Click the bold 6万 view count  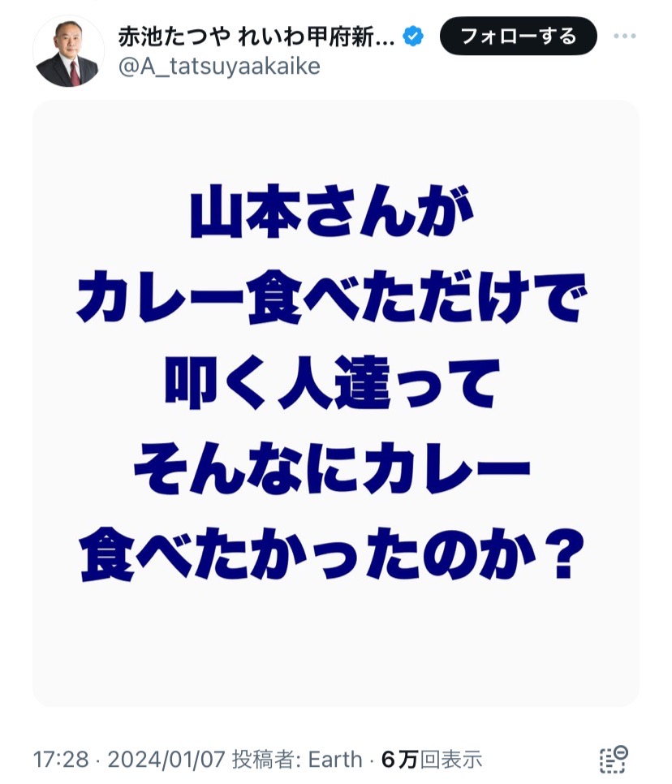(399, 759)
